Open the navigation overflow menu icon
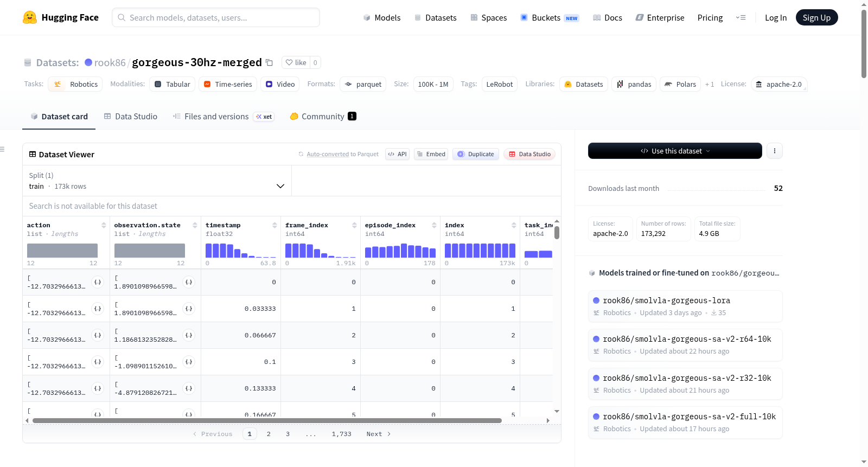 click(741, 17)
